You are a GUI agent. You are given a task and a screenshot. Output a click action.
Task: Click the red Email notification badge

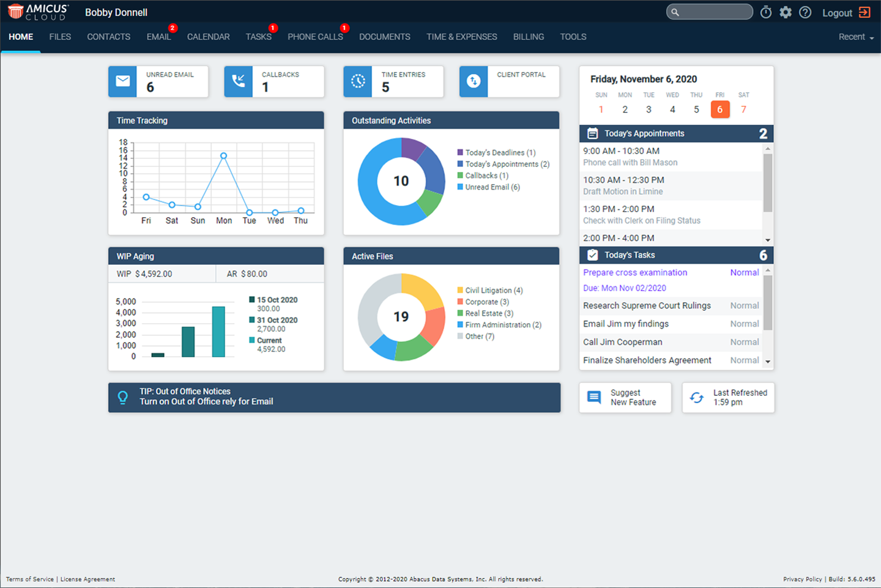173,28
